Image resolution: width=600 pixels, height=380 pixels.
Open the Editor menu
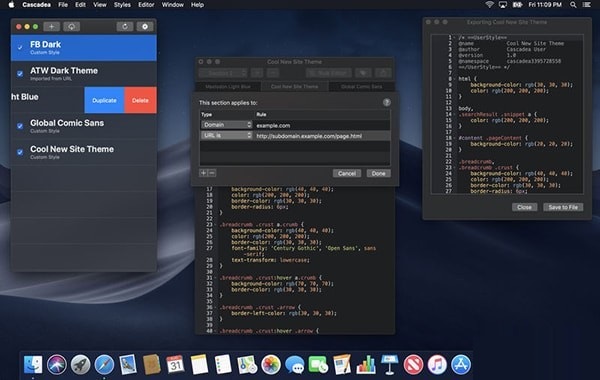[x=146, y=5]
